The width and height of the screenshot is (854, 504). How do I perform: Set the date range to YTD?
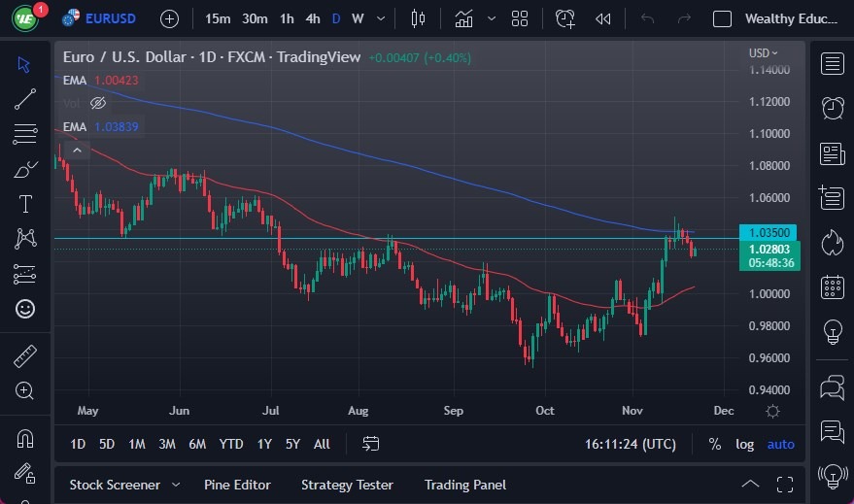[231, 444]
